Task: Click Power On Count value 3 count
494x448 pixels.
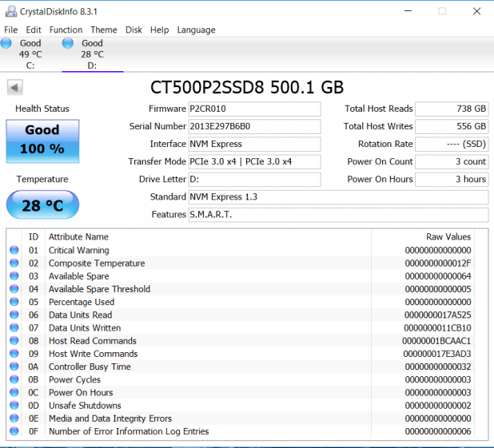Action: tap(452, 161)
